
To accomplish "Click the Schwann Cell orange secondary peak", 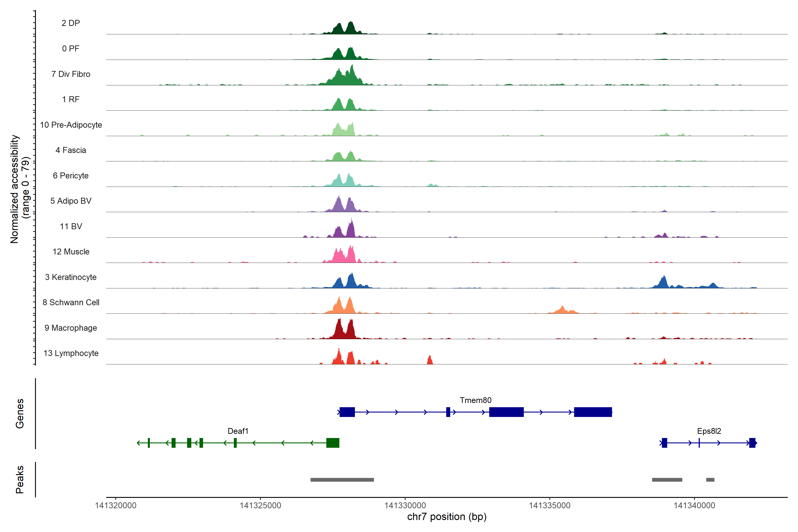I will [x=562, y=310].
